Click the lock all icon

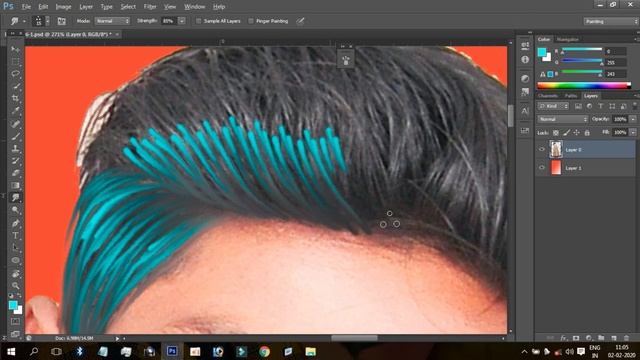(x=587, y=133)
